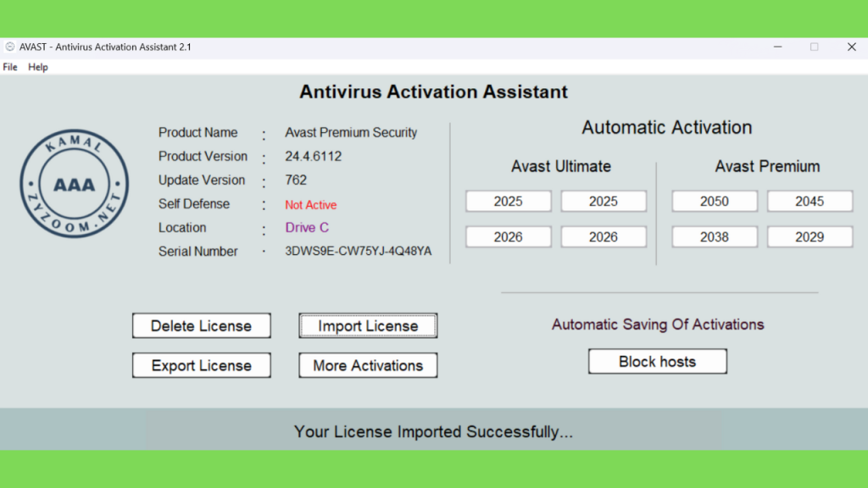Screen dimensions: 868x488
Task: Click the serial number "3DWS9E-CW75YJ-4Q48YA"
Action: 359,251
